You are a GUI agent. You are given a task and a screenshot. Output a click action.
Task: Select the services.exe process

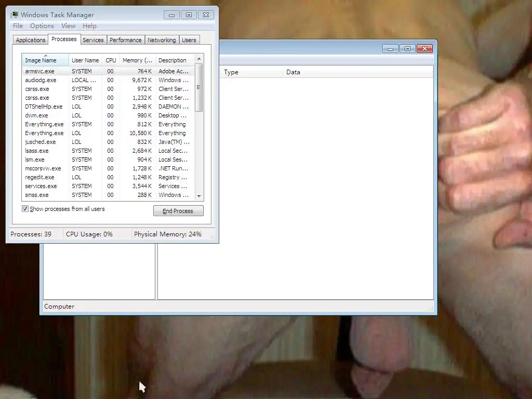pos(109,186)
